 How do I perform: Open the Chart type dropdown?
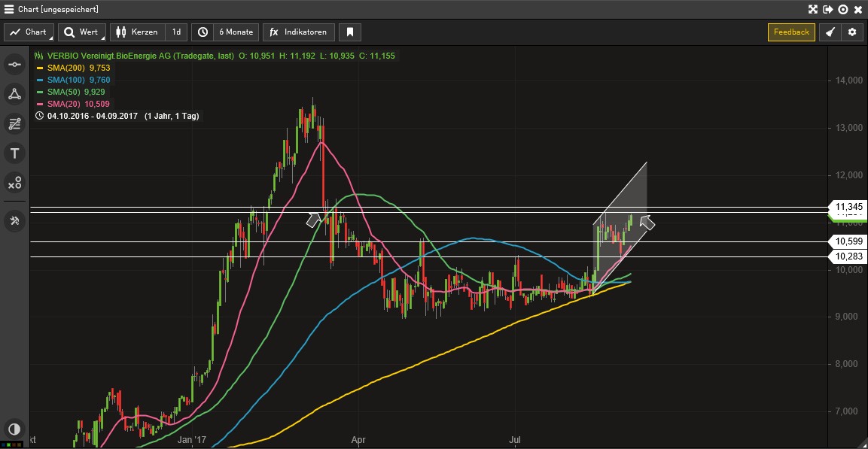(29, 32)
